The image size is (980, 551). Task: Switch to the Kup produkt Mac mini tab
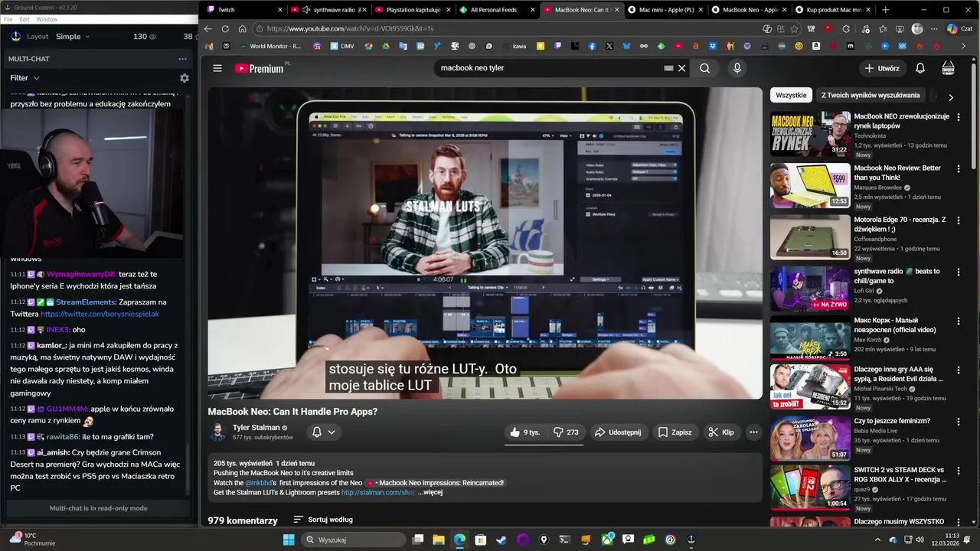tap(833, 10)
